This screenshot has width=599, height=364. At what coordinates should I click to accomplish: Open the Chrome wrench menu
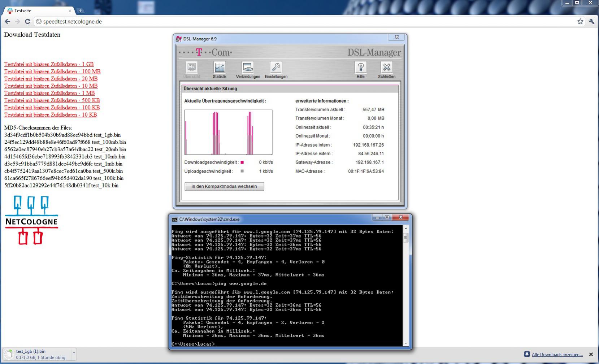click(591, 22)
